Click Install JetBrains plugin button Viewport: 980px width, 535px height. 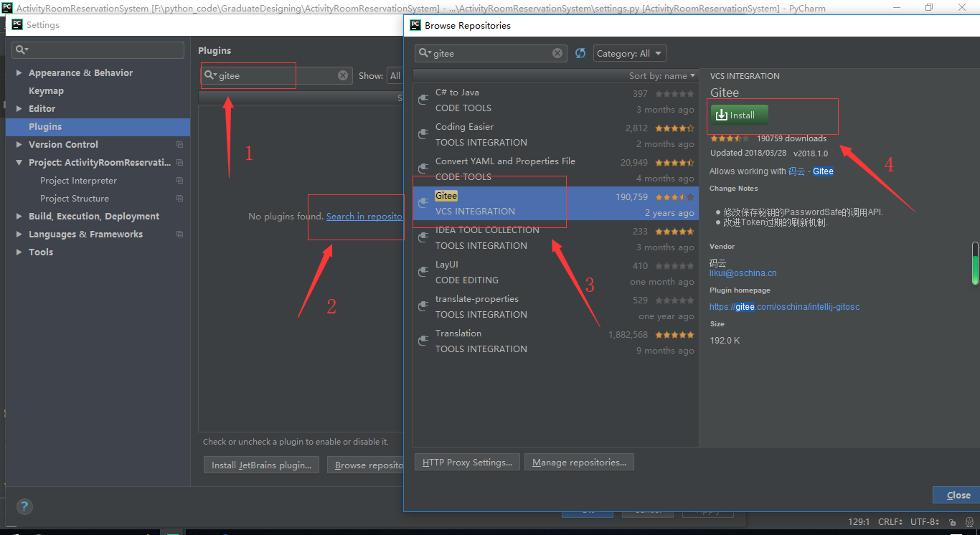coord(261,465)
